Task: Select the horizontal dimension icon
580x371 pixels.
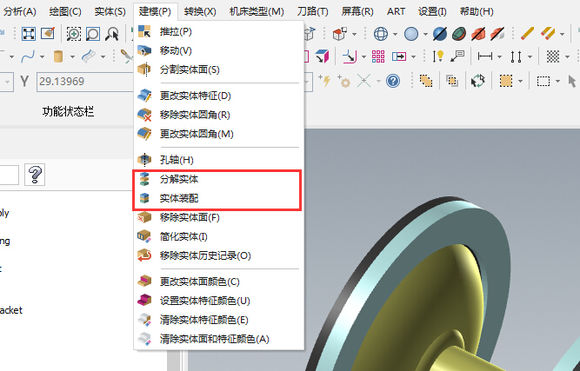Action: click(x=485, y=57)
